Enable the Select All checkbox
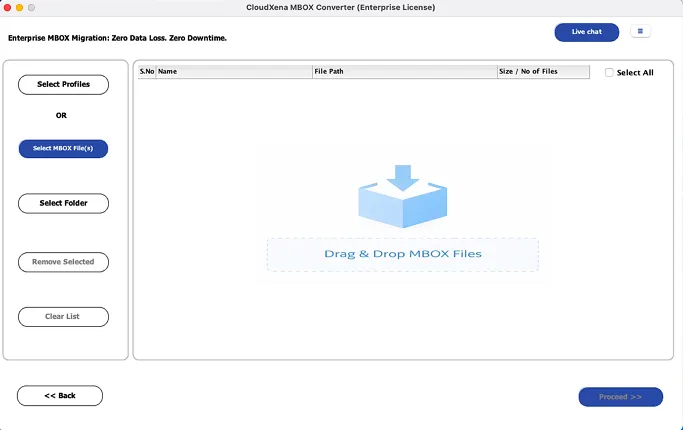 (609, 73)
